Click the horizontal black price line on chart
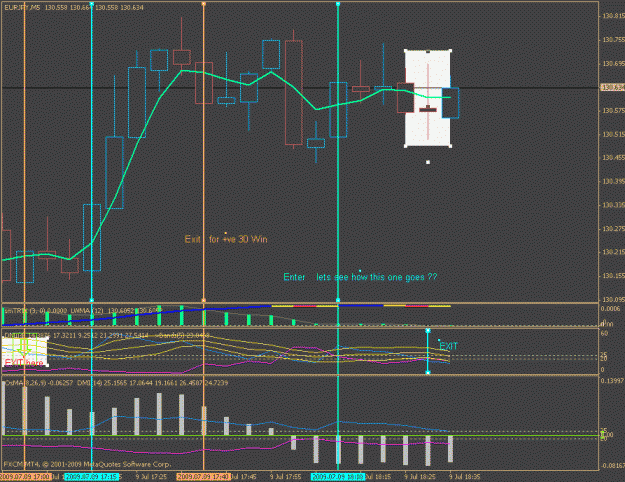This screenshot has width=625, height=482. 299,87
